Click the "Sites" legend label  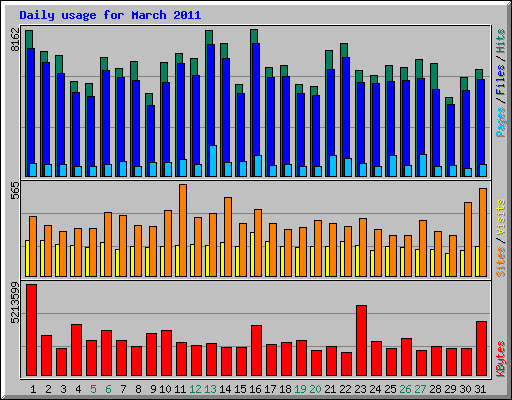pos(500,262)
